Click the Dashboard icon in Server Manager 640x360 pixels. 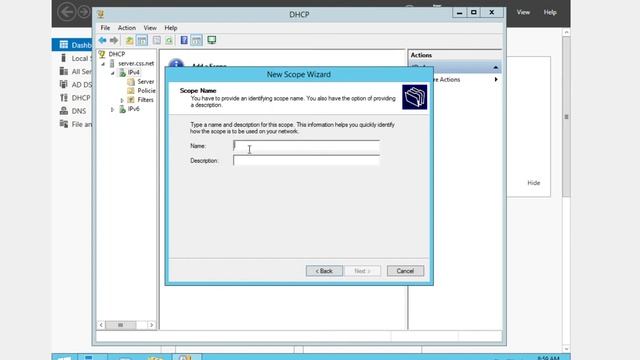[64, 44]
